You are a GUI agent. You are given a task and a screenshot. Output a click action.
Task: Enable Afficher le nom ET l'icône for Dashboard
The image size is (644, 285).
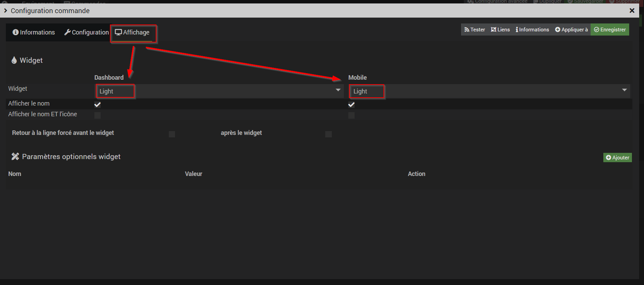(x=98, y=115)
